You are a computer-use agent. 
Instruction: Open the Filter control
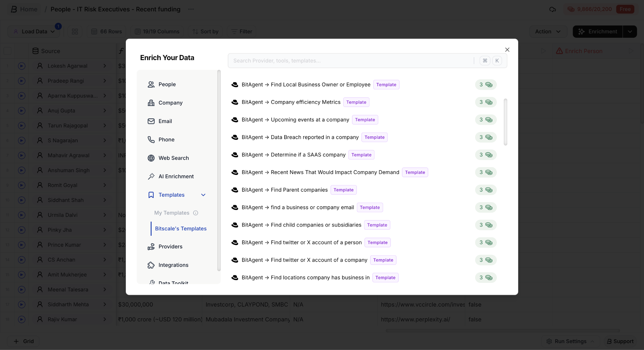coord(241,31)
